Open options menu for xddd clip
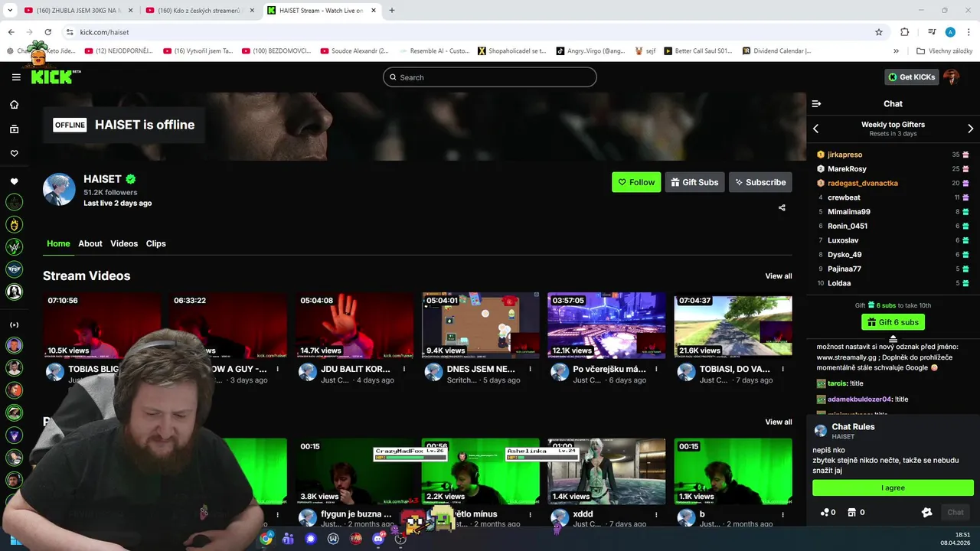980x551 pixels. (x=656, y=514)
